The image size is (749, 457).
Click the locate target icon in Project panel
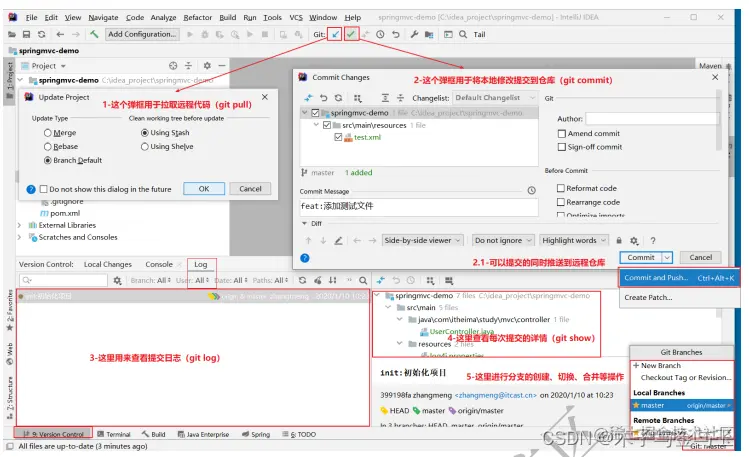[173, 65]
